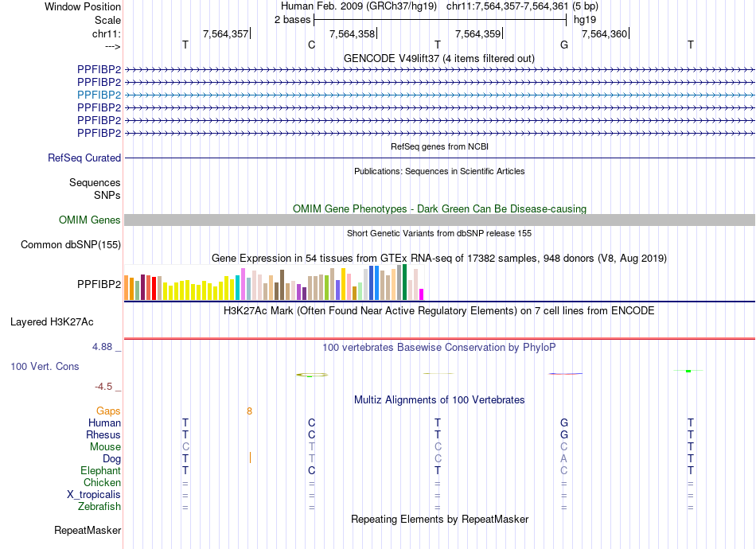Click base A in Dog alignment row
The image size is (756, 549).
coord(563,459)
